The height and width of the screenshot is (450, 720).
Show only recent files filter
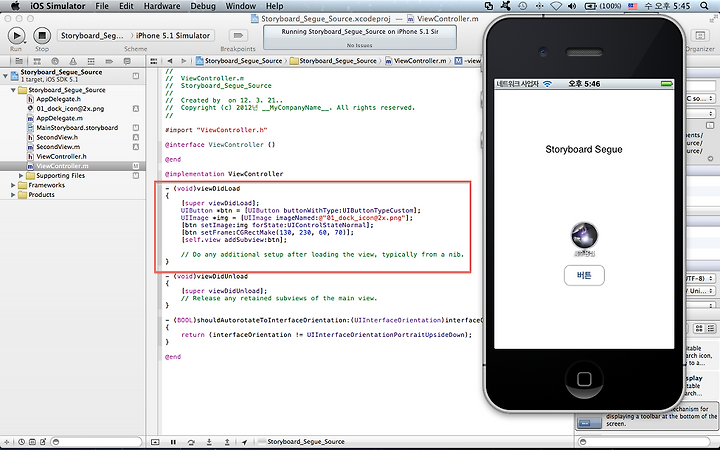[x=22, y=442]
